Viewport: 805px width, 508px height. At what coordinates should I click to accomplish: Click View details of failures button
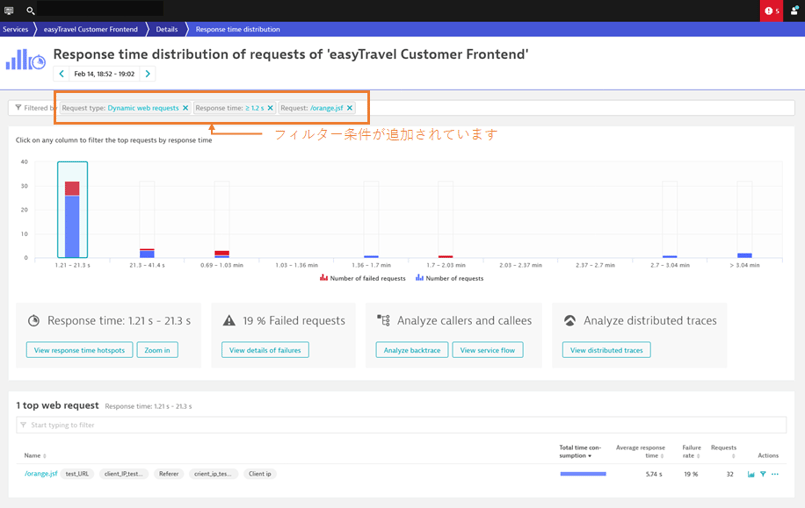click(265, 350)
